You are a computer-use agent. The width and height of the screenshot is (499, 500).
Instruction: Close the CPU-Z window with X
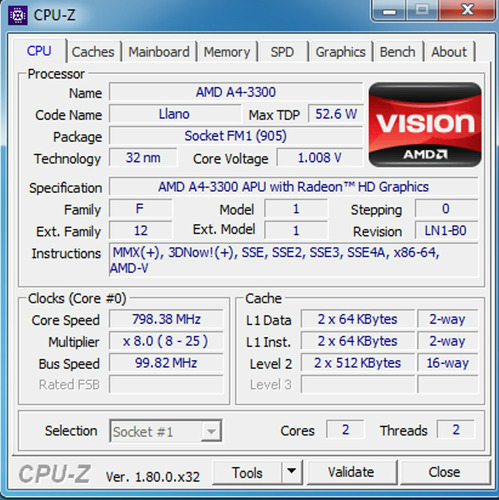(467, 10)
